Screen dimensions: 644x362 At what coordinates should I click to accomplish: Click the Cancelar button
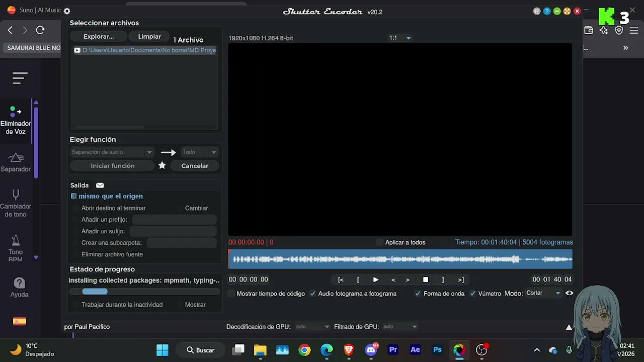(x=195, y=165)
